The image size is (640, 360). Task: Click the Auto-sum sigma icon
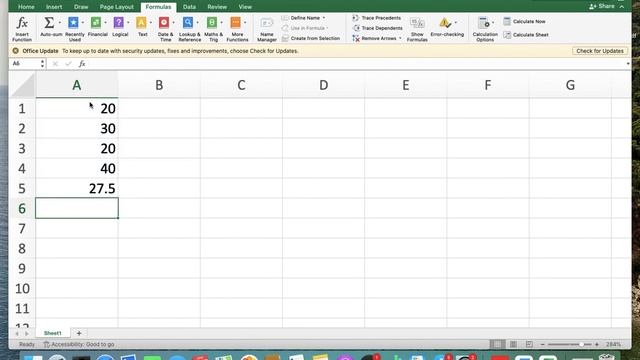click(x=49, y=23)
